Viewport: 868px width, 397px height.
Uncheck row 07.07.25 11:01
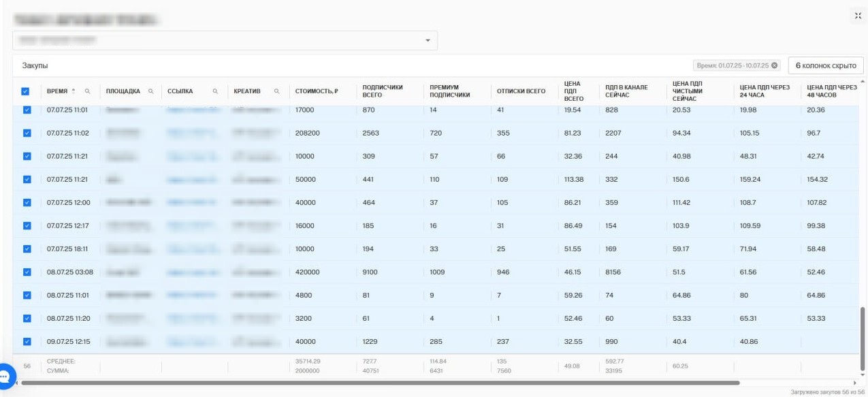pyautogui.click(x=27, y=110)
